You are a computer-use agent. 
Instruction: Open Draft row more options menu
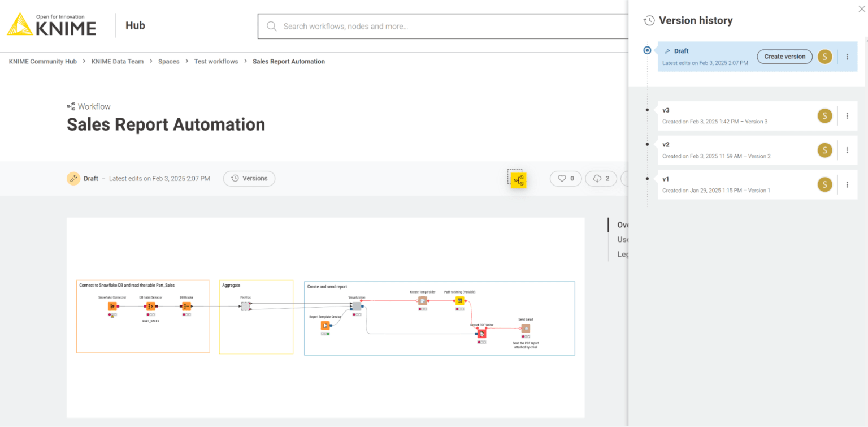(847, 57)
